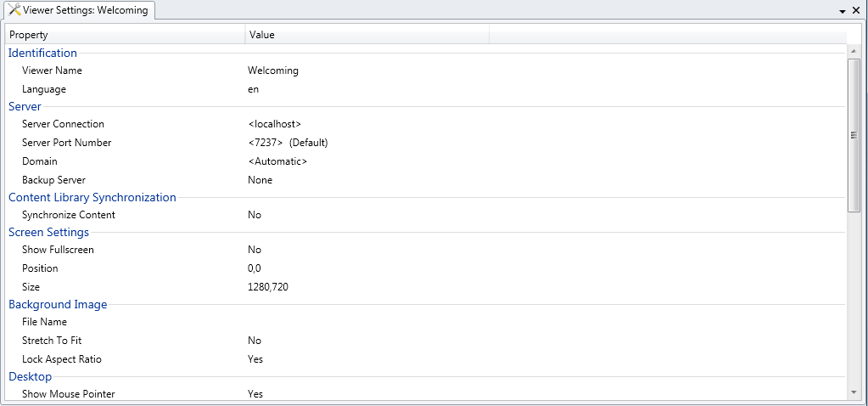Click the Server Connection localhost value

[x=275, y=124]
